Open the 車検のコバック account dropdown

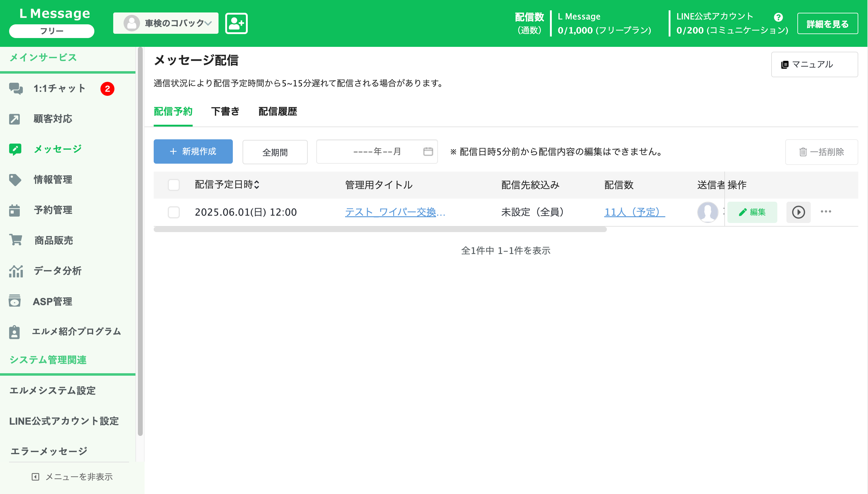coord(166,23)
